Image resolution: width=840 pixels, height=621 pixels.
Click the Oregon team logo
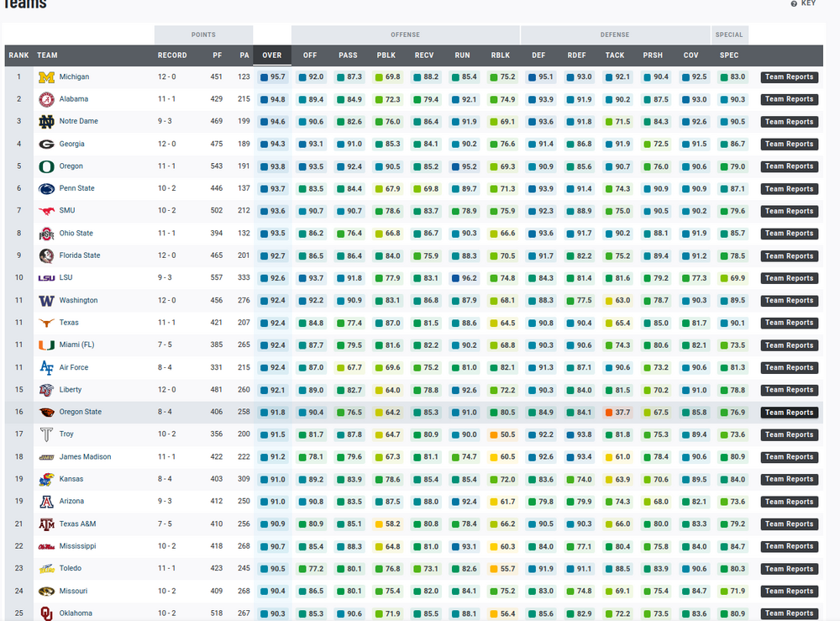click(46, 166)
